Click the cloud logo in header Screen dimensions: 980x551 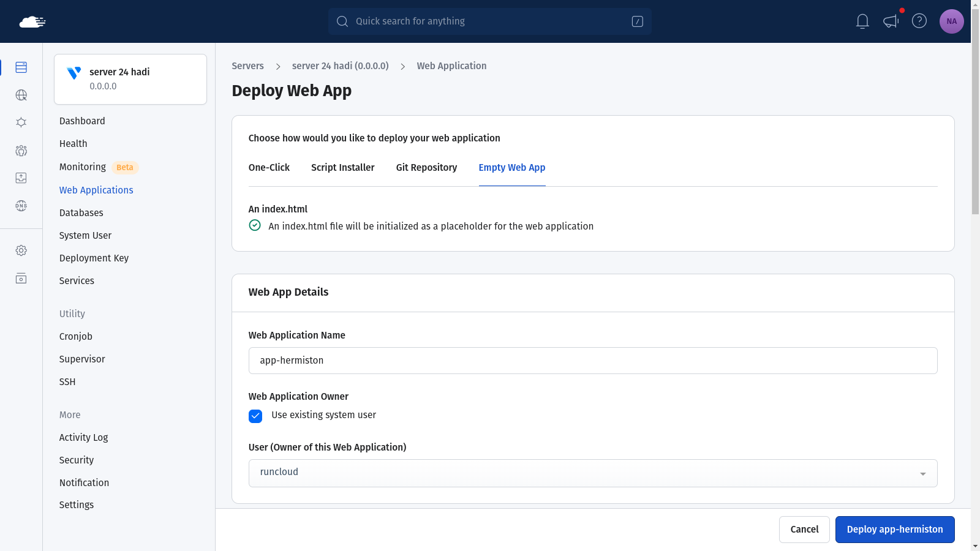32,22
